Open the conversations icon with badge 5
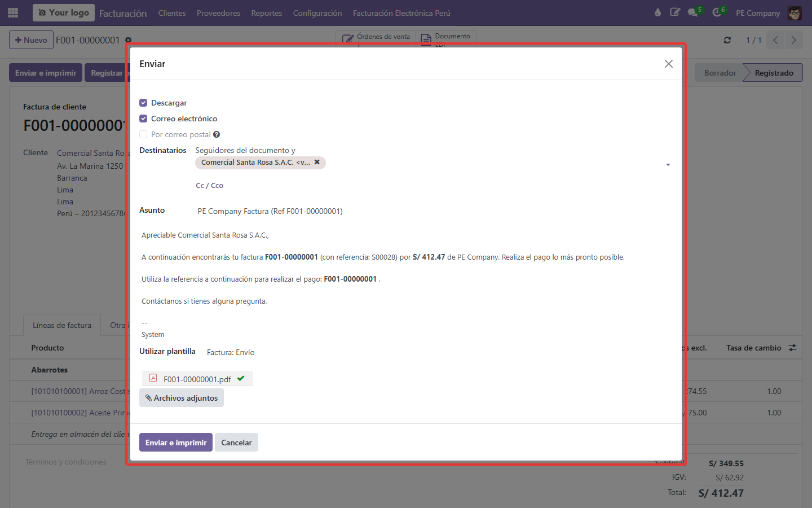The width and height of the screenshot is (812, 508). (694, 12)
